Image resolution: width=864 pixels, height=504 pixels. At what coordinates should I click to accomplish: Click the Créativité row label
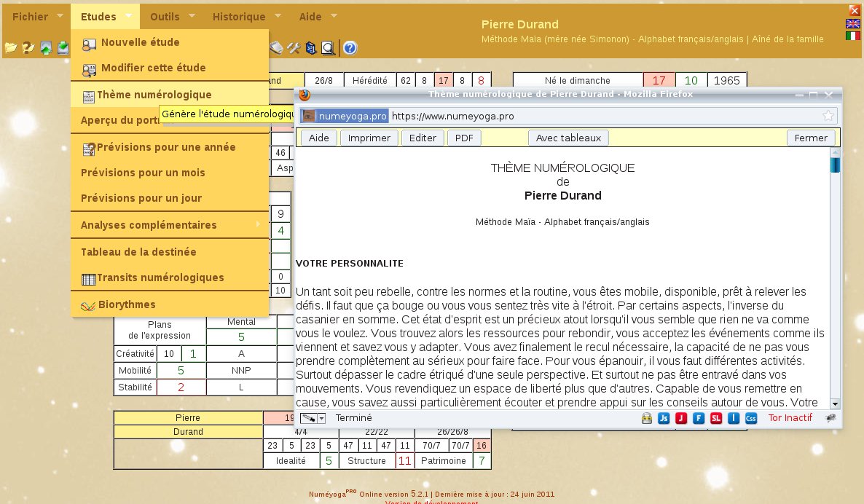(x=135, y=354)
